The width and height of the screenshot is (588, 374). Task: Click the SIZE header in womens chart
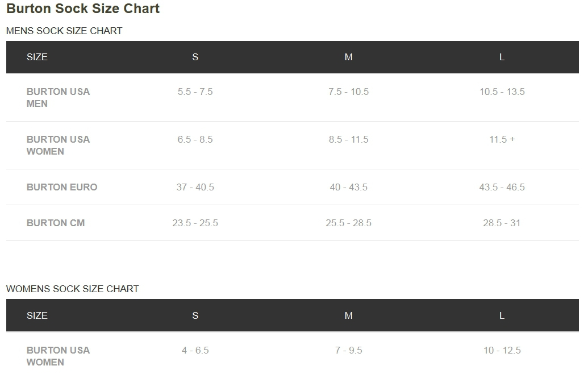click(x=37, y=316)
